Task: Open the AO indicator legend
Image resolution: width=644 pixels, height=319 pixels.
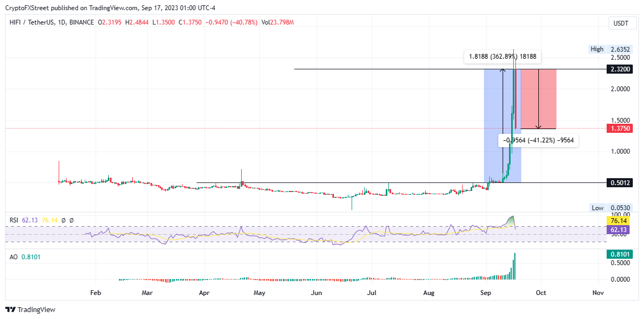Action: coord(13,257)
